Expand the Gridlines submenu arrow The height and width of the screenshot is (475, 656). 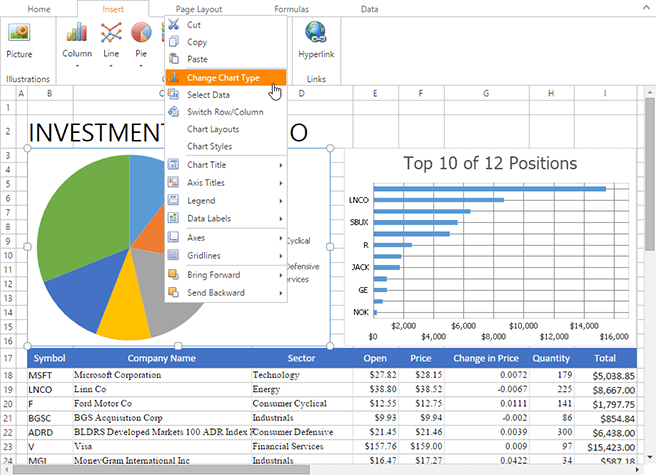pos(281,255)
